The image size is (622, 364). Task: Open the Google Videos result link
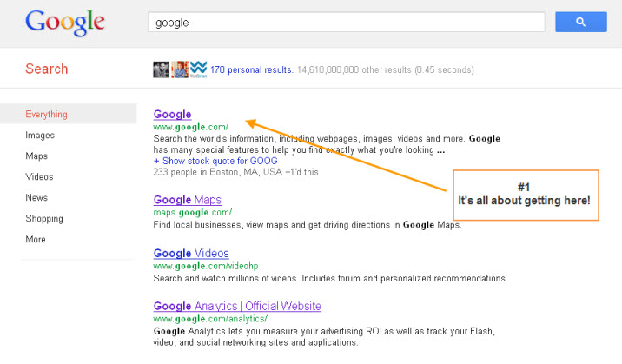(x=191, y=253)
